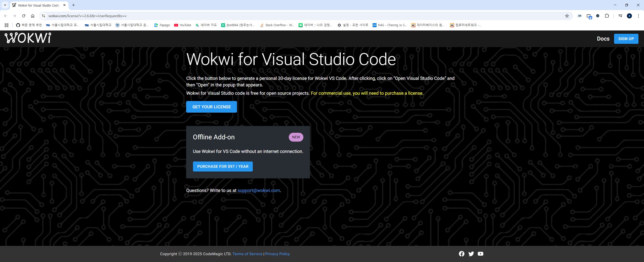View site information for wokwi.com
Image resolution: width=644 pixels, height=262 pixels.
pos(44,16)
